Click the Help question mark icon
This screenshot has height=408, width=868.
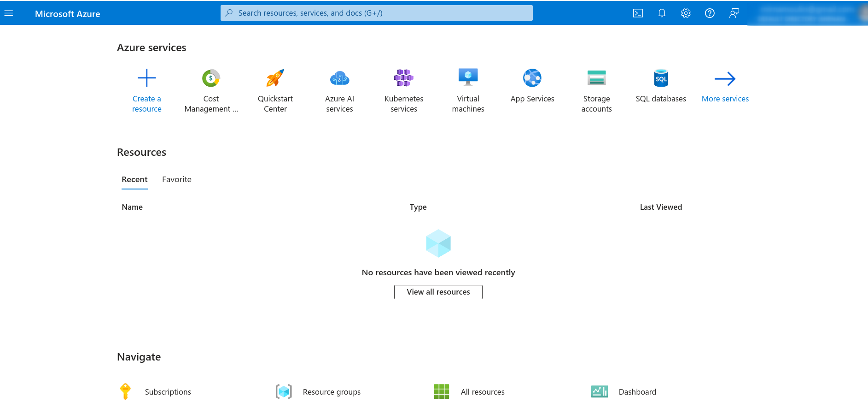(710, 13)
